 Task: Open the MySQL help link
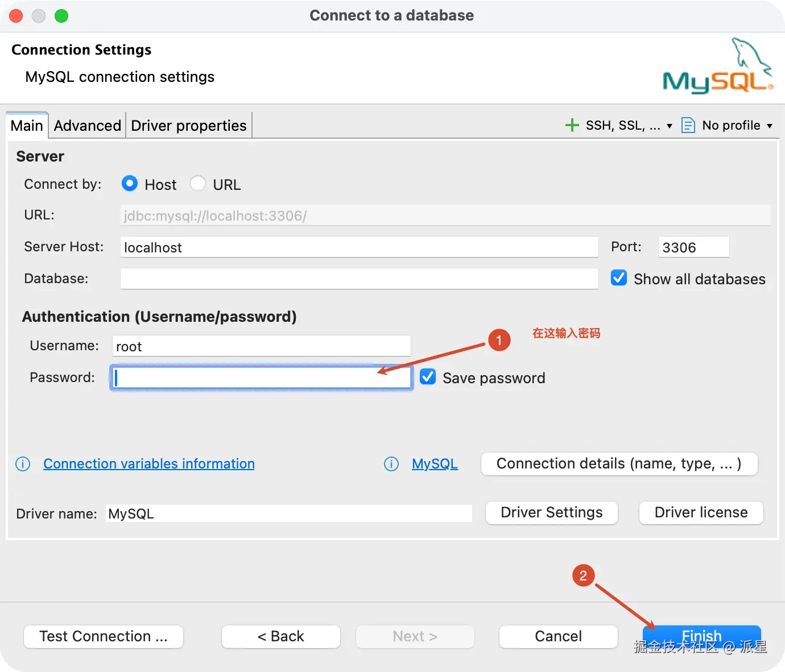(435, 464)
